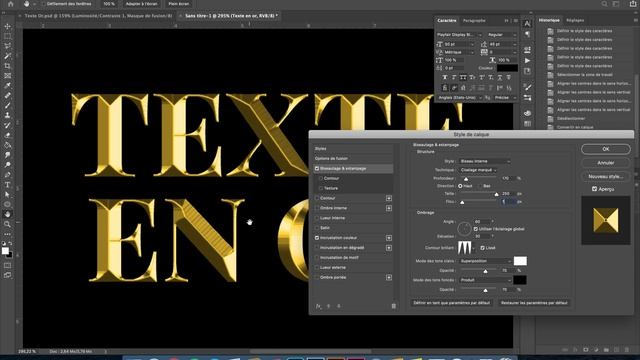The height and width of the screenshot is (360, 640).
Task: Open the anti-aliasing Précise dropdown
Action: click(x=505, y=98)
